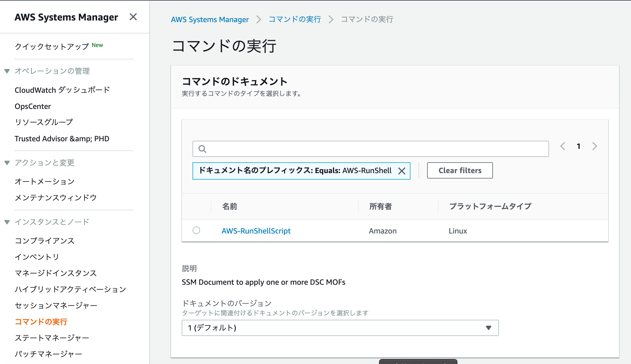Click the コマンドのドキュメント heading
The height and width of the screenshot is (364, 631).
[235, 81]
